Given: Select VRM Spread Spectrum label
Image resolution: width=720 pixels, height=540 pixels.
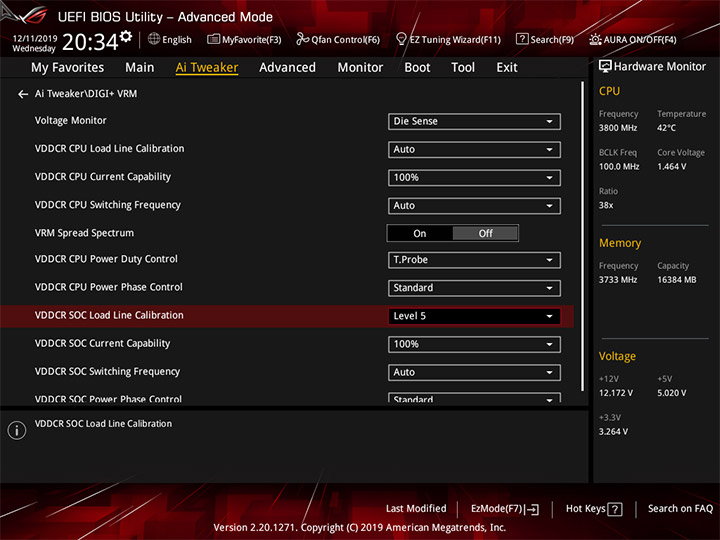Looking at the screenshot, I should [84, 233].
